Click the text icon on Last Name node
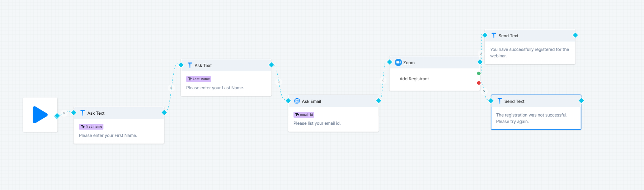644x190 pixels. 190,65
